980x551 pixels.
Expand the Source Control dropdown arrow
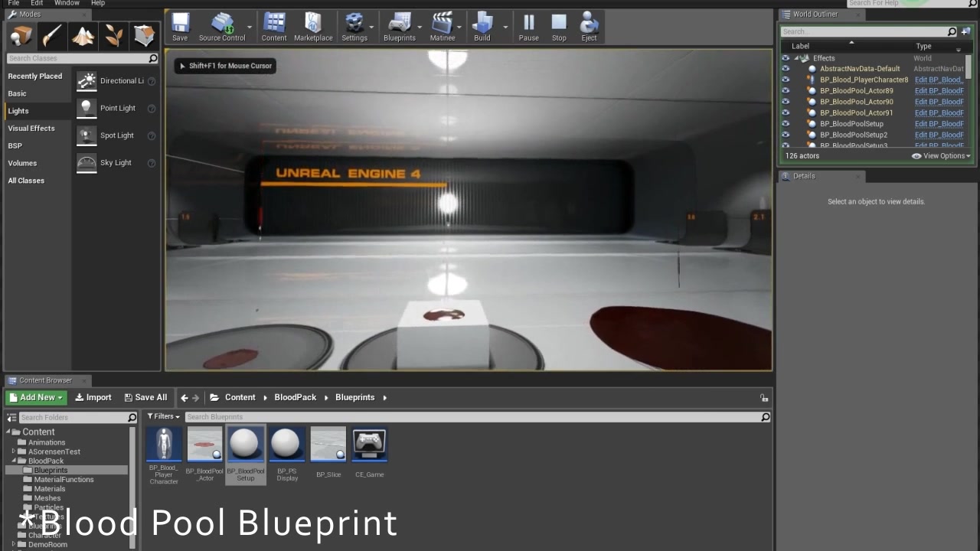point(250,27)
